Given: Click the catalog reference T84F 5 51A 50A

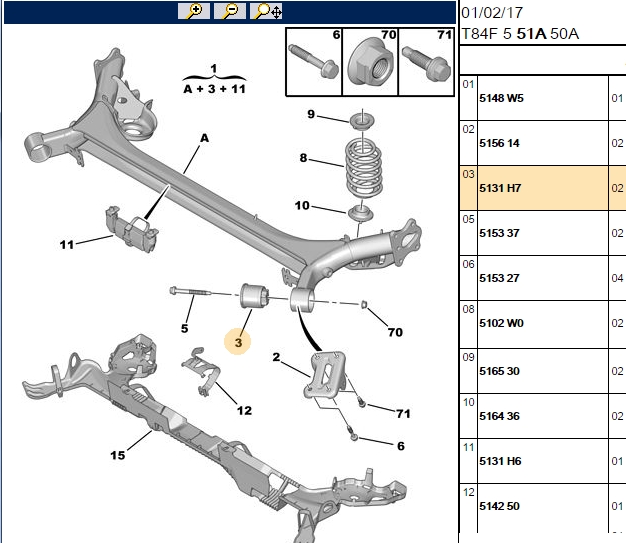Looking at the screenshot, I should click(x=520, y=34).
